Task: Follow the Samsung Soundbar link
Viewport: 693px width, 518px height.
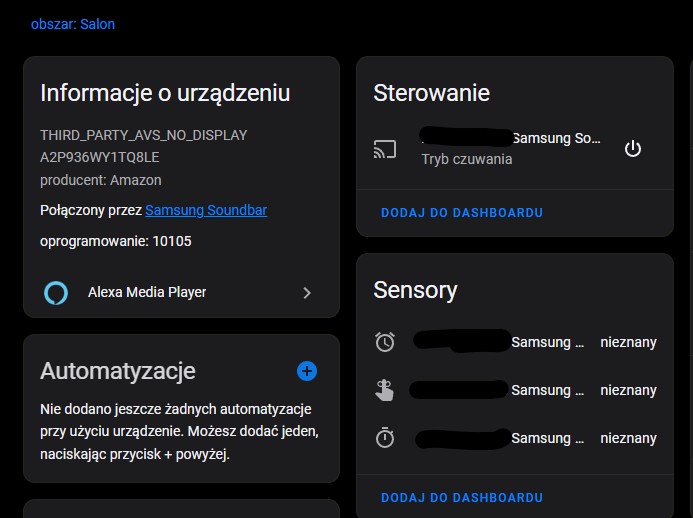Action: pyautogui.click(x=205, y=210)
